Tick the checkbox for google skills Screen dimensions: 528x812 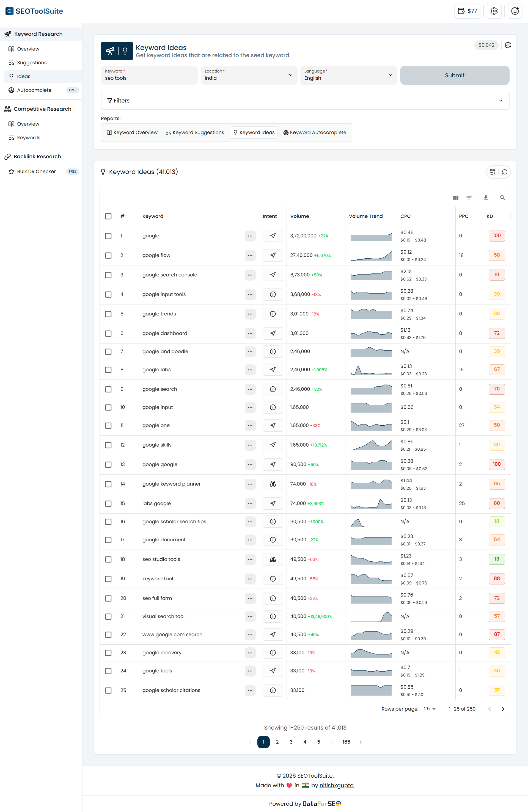(x=108, y=445)
